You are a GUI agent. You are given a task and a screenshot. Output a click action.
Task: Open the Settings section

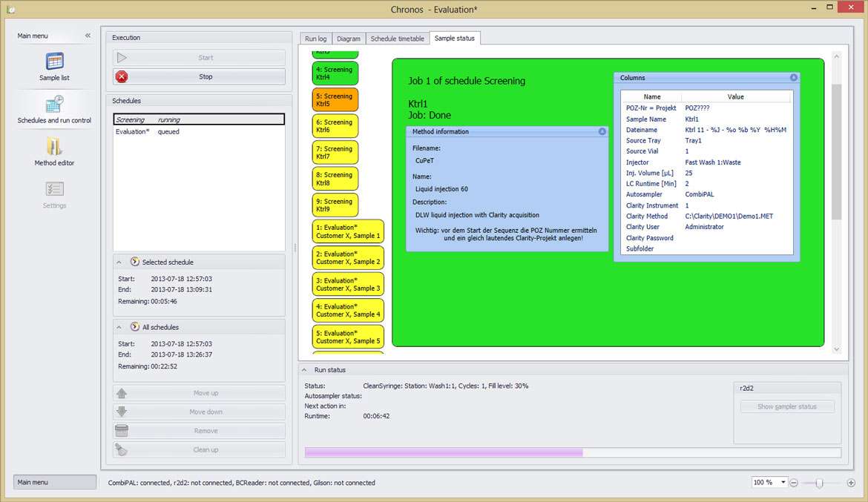[x=54, y=195]
